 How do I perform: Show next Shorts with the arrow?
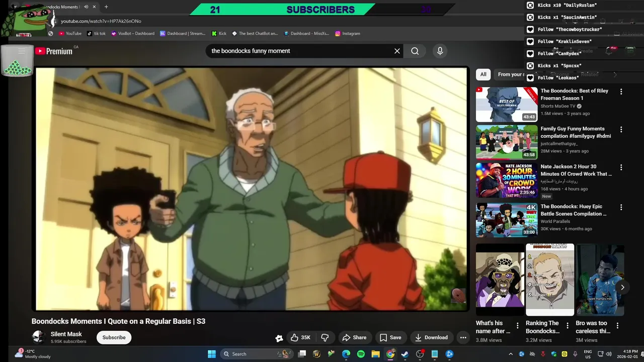[x=622, y=288]
